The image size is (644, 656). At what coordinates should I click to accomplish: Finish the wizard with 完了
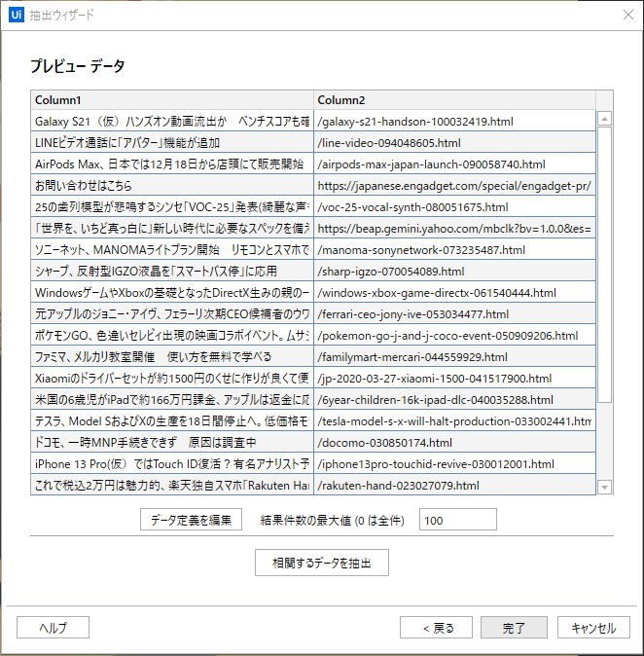pyautogui.click(x=514, y=627)
